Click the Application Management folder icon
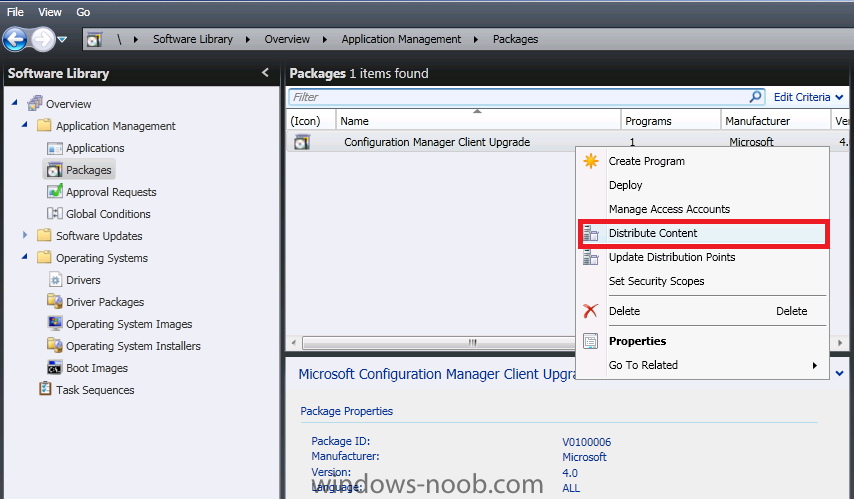 pos(44,125)
